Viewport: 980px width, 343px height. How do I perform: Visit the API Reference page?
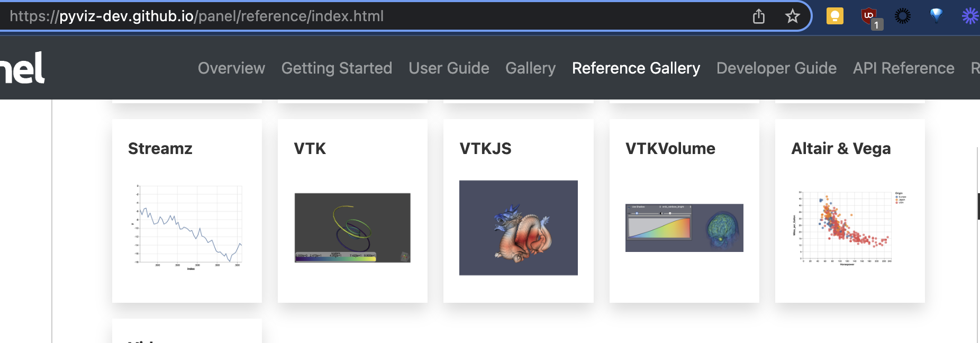pos(904,68)
